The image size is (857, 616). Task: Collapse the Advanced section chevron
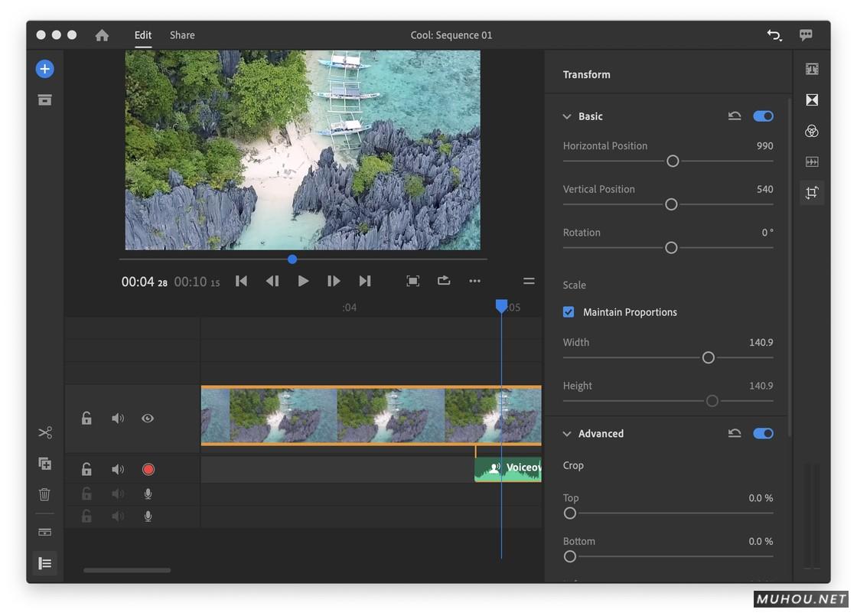(x=567, y=434)
